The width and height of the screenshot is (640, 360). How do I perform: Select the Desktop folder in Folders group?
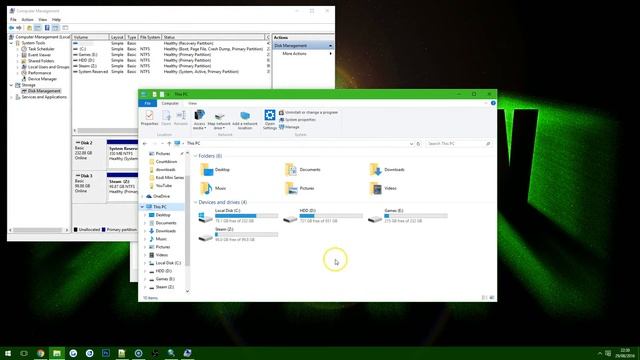pos(215,169)
